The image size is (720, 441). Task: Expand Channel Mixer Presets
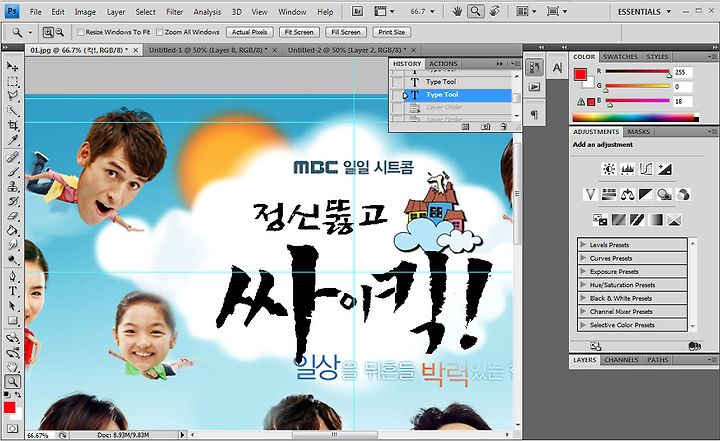pos(583,311)
